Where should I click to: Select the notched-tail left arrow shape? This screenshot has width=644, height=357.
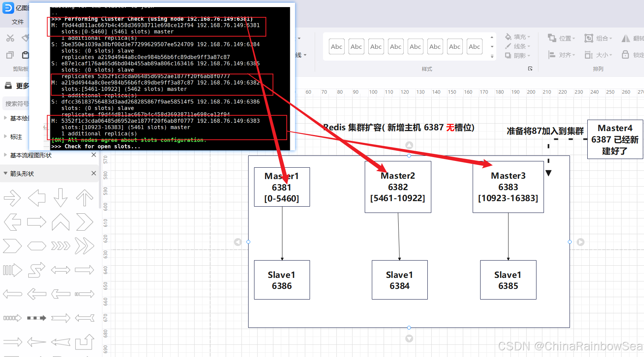tap(85, 318)
